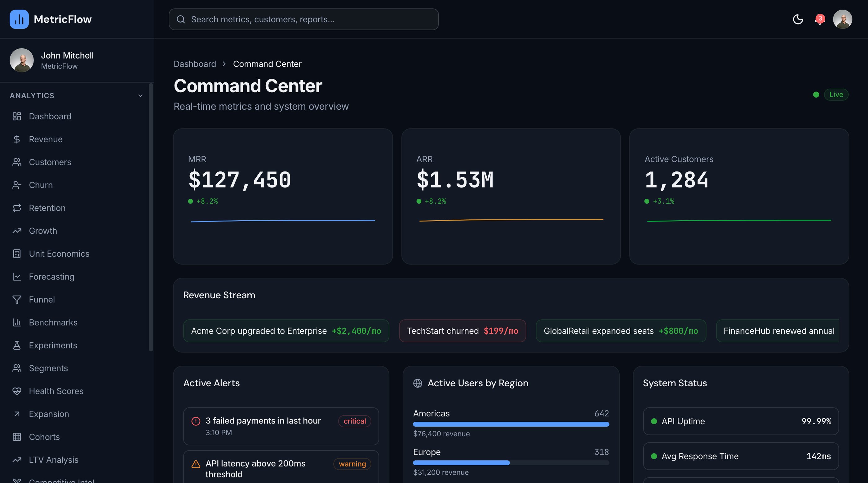Screen dimensions: 868x483
Task: Click the Cohorts table icon
Action: pos(17,437)
